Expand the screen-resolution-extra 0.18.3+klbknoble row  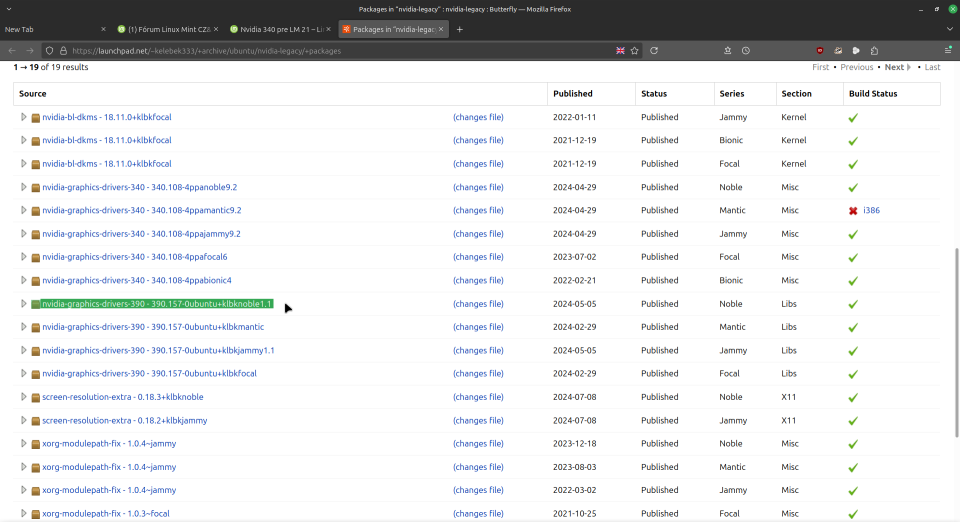pos(24,397)
